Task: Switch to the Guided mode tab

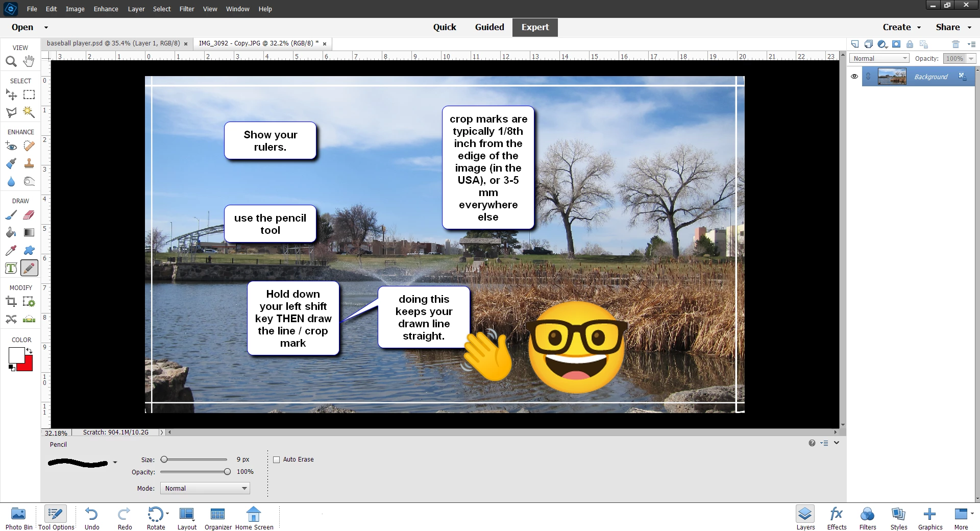Action: click(489, 28)
